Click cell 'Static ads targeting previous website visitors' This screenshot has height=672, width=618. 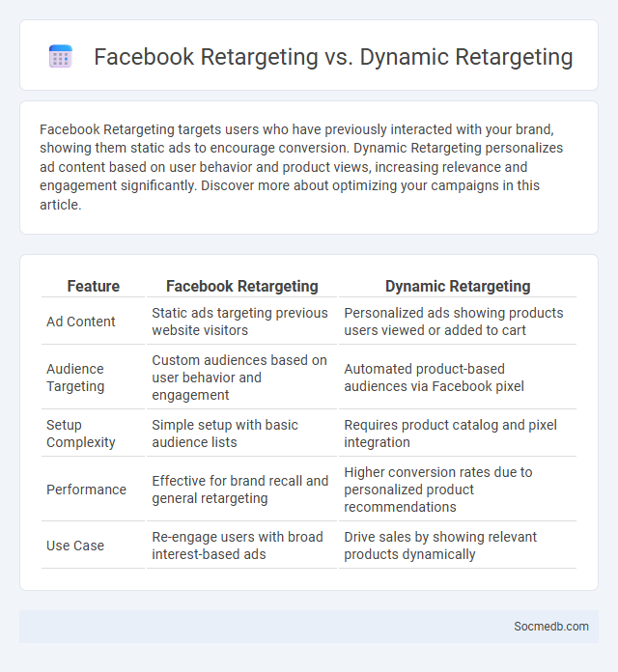tap(241, 322)
